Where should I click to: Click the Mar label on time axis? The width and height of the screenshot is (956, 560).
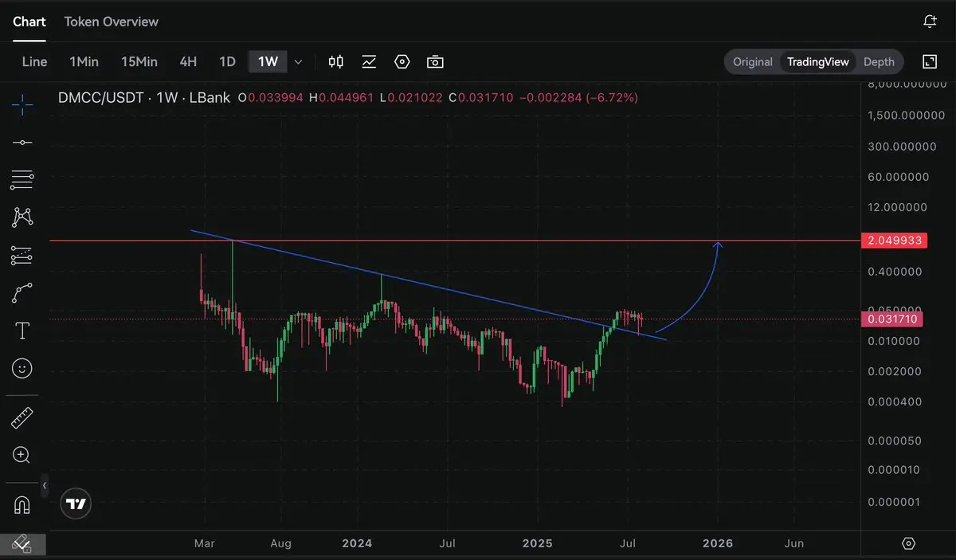click(205, 543)
